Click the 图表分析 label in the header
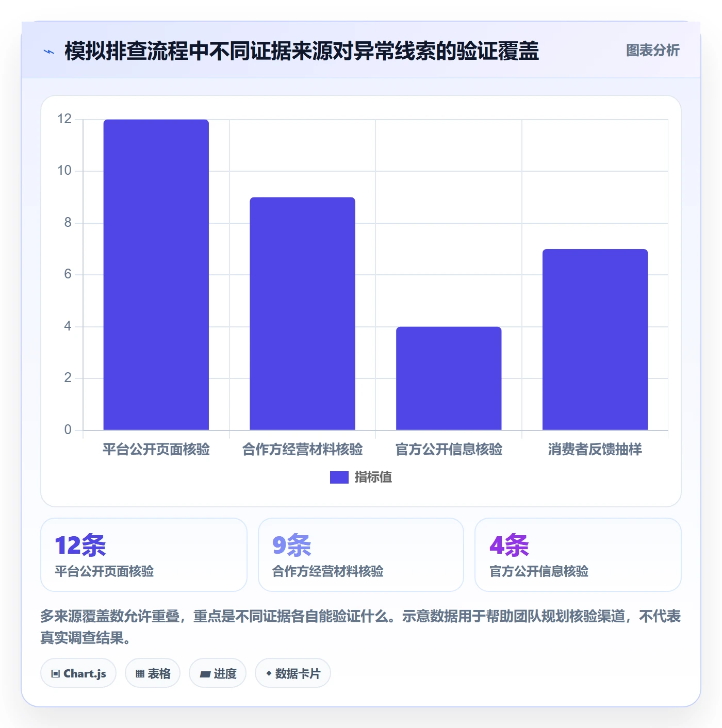Screen dimensions: 722x728 click(x=652, y=51)
